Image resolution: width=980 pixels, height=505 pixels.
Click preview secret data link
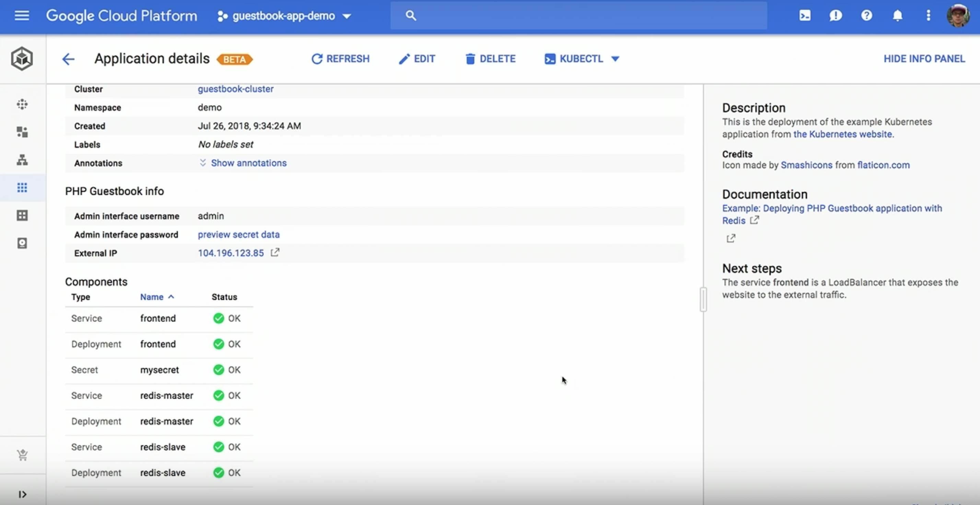238,235
